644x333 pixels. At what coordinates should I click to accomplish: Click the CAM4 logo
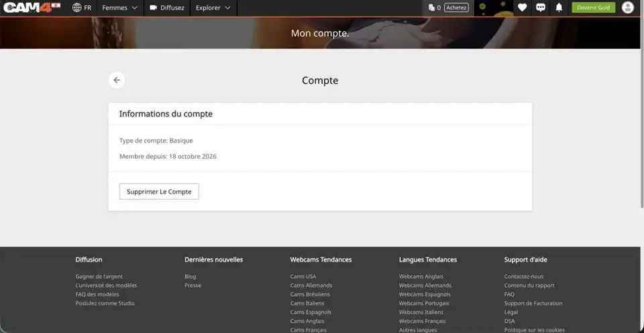[x=32, y=7]
